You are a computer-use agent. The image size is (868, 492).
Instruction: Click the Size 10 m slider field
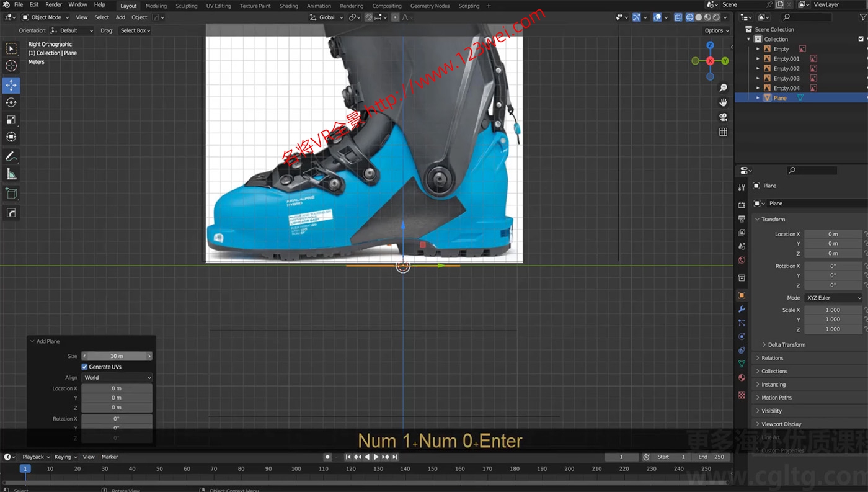click(117, 356)
